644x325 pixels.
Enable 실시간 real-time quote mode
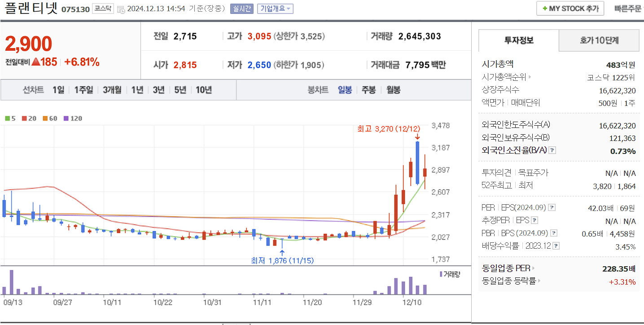[241, 9]
